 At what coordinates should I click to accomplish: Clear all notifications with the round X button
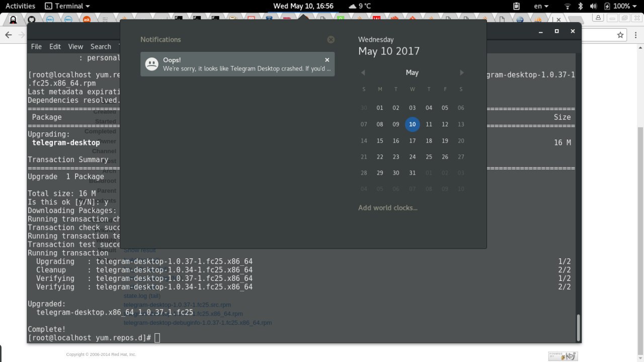click(x=331, y=39)
